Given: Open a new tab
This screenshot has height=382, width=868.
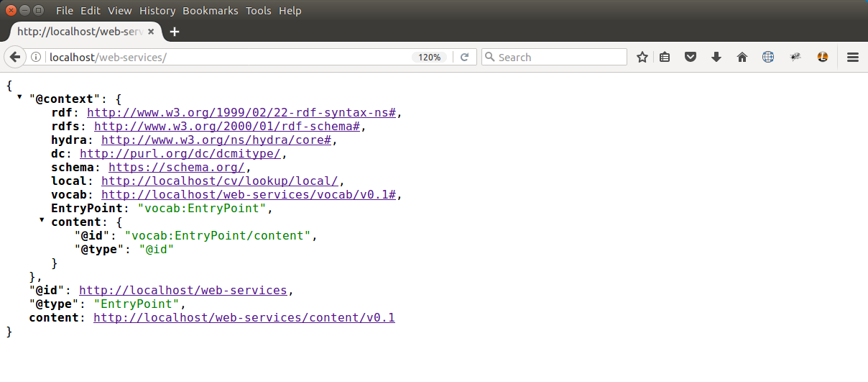Looking at the screenshot, I should click(175, 32).
